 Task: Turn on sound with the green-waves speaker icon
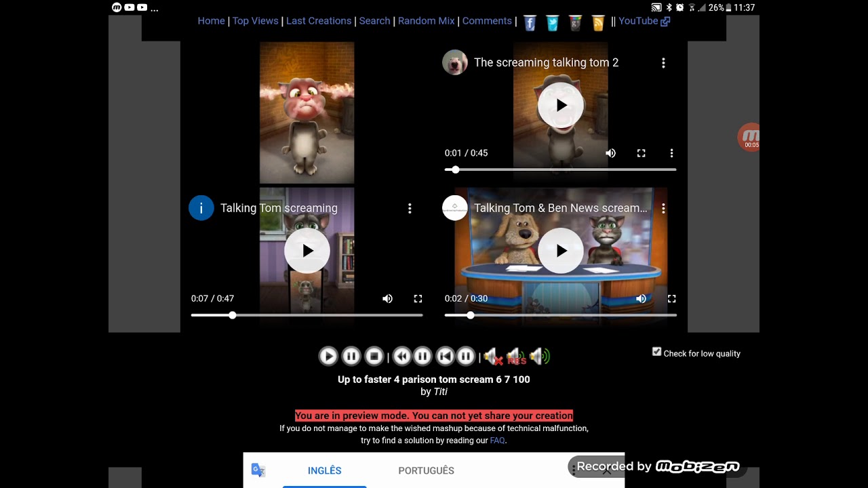[x=540, y=356]
